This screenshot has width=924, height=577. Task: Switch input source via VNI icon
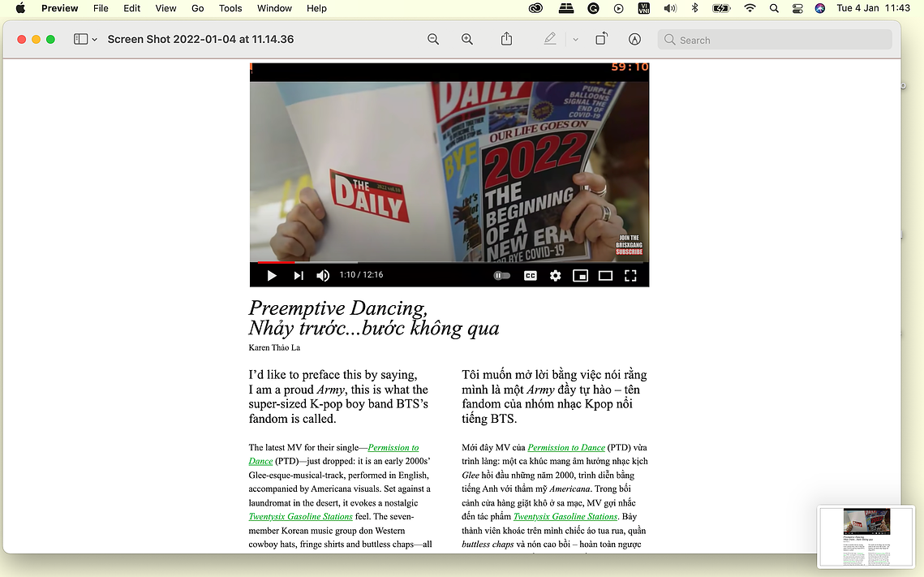click(643, 8)
